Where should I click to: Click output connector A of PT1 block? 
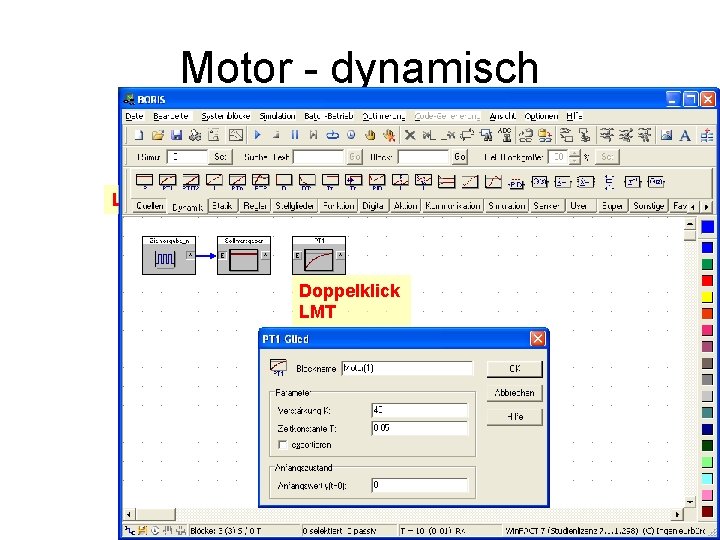click(x=340, y=255)
